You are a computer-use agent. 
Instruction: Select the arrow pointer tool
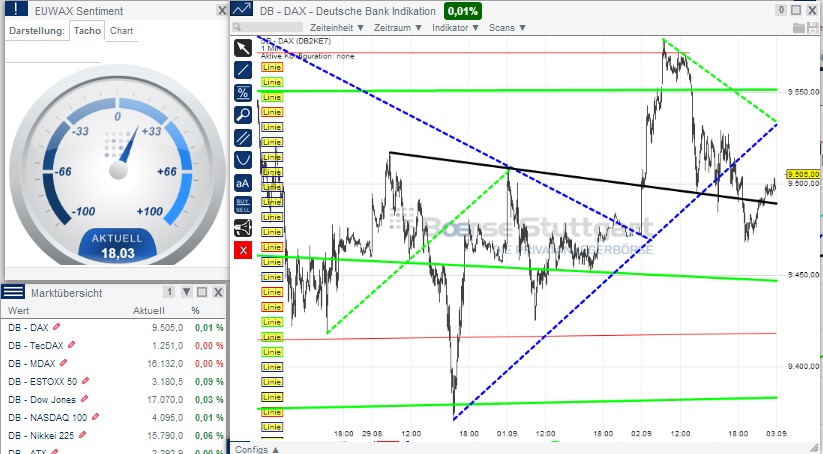(x=243, y=48)
